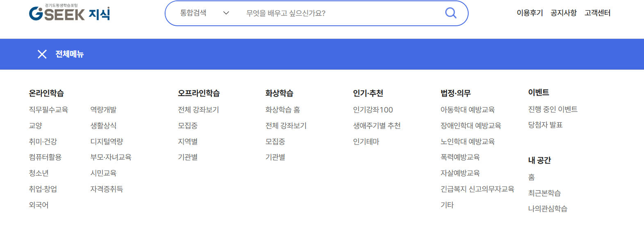Viewport: 644px width, 236px height.
Task: Go to 자격증취득
Action: click(x=107, y=189)
